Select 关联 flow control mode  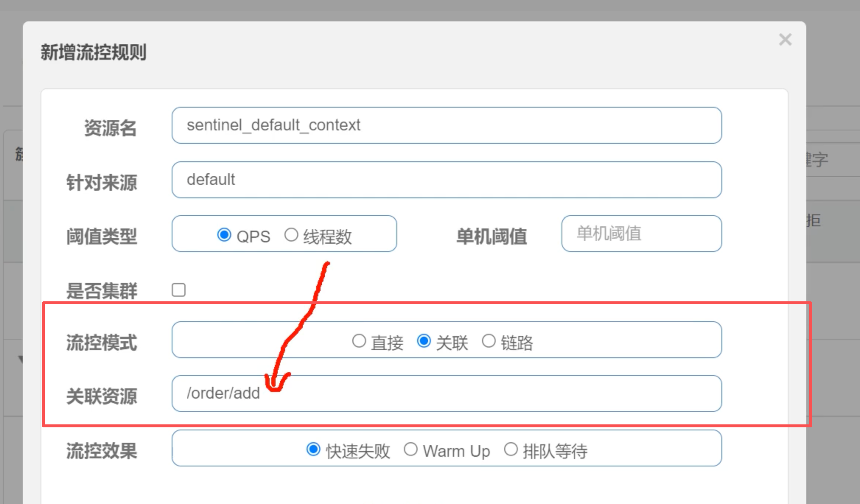click(x=424, y=341)
